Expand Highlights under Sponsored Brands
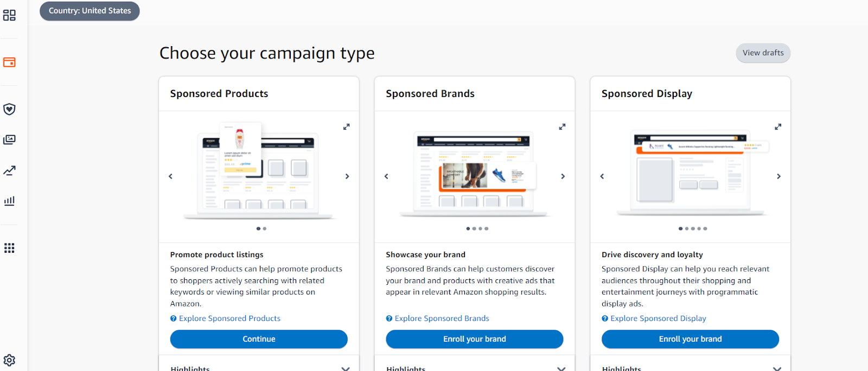 561,368
